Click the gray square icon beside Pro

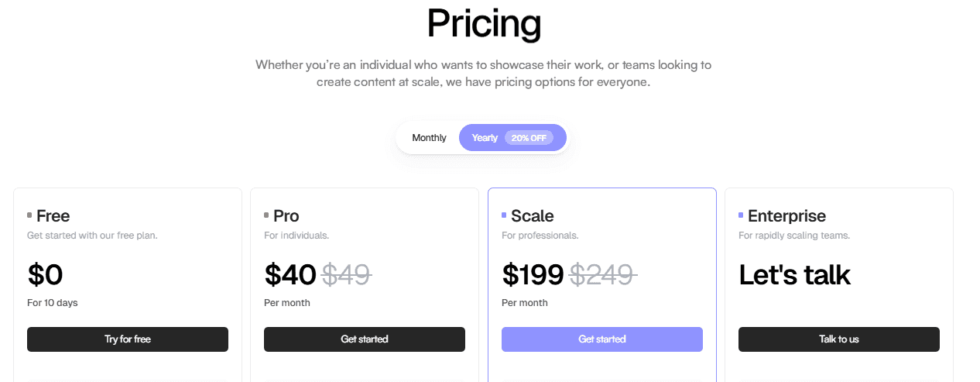[x=266, y=215]
